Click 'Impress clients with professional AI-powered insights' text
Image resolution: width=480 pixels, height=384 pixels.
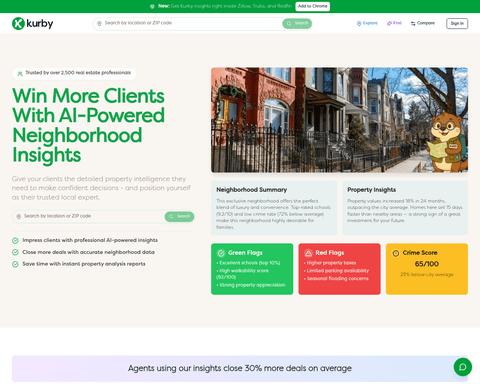[90, 240]
